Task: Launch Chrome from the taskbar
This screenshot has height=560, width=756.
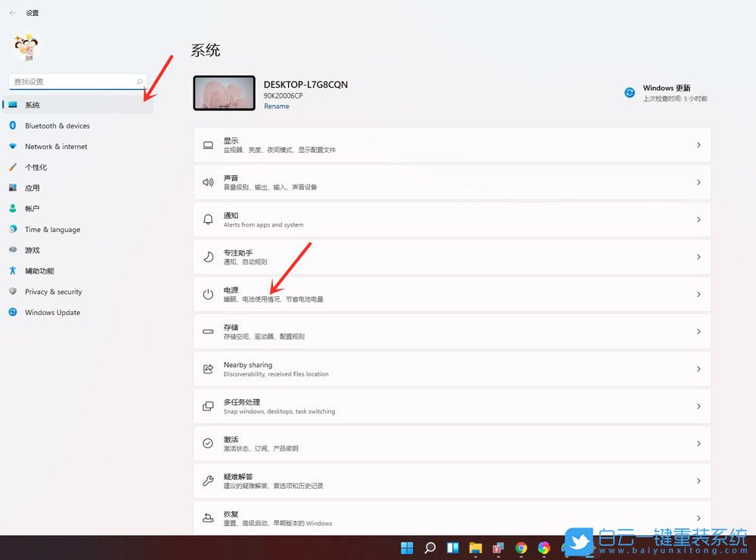Action: point(522,546)
